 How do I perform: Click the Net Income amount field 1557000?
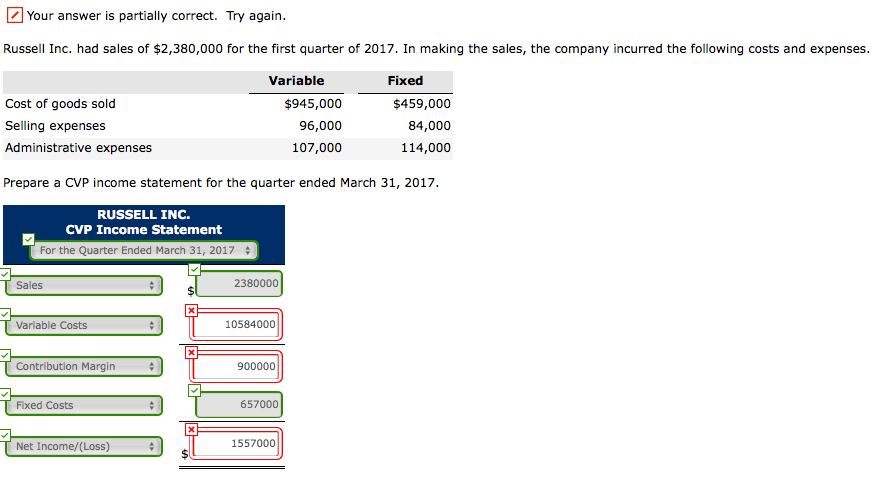pyautogui.click(x=239, y=443)
